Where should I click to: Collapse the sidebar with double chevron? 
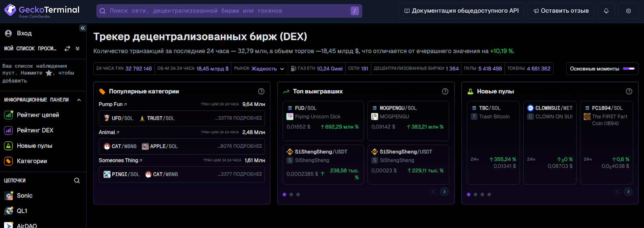(x=83, y=28)
